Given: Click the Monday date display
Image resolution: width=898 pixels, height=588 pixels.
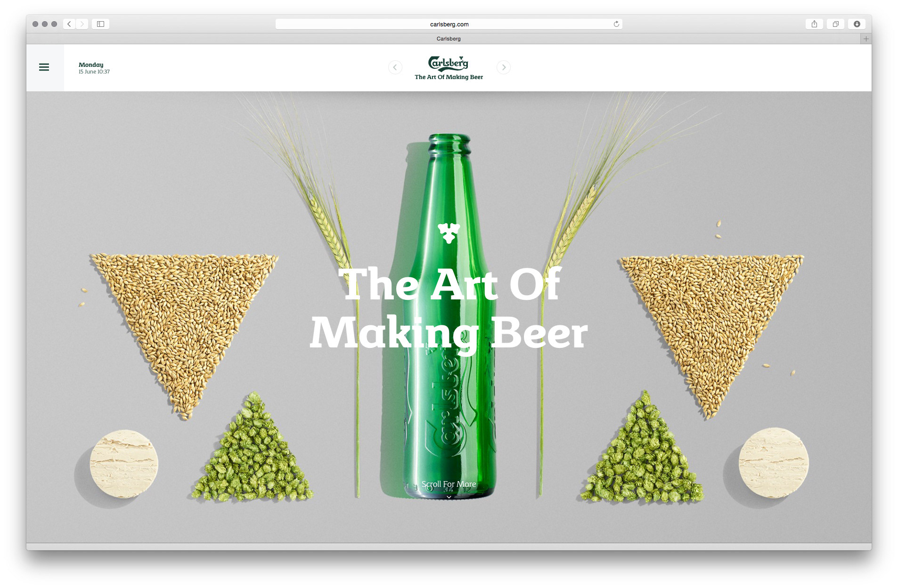Looking at the screenshot, I should 94,68.
